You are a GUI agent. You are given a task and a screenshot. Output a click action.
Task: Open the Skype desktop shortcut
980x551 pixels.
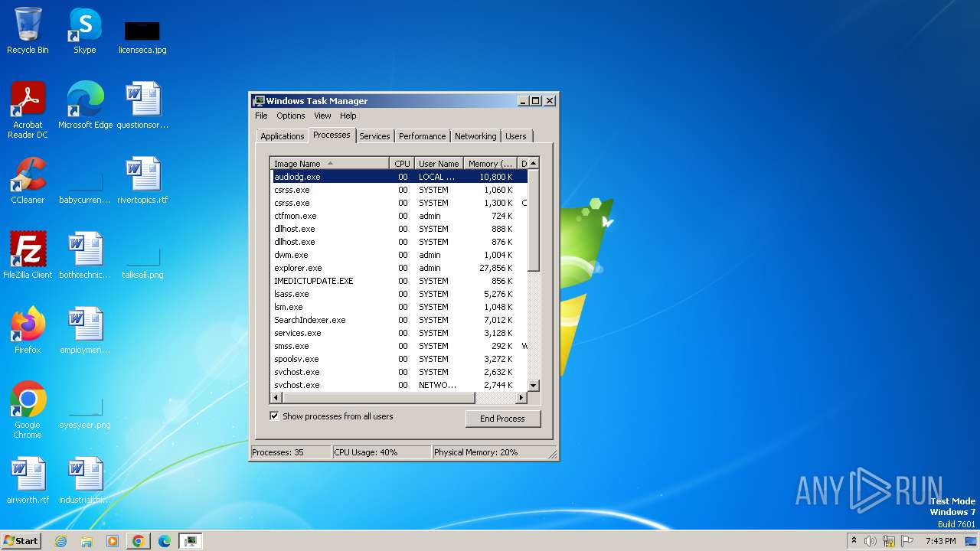(84, 31)
